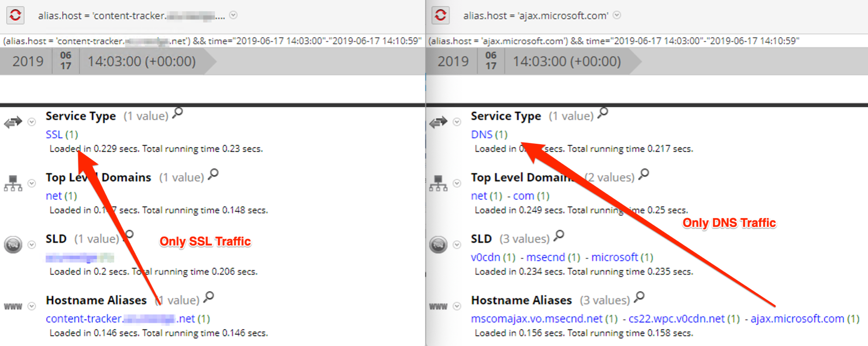Viewport: 868px width, 346px height.
Task: Expand left Service Type options arrow
Action: (x=32, y=122)
